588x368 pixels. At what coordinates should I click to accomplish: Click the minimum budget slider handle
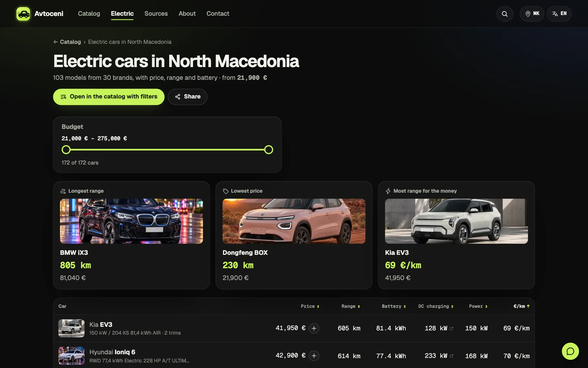66,150
